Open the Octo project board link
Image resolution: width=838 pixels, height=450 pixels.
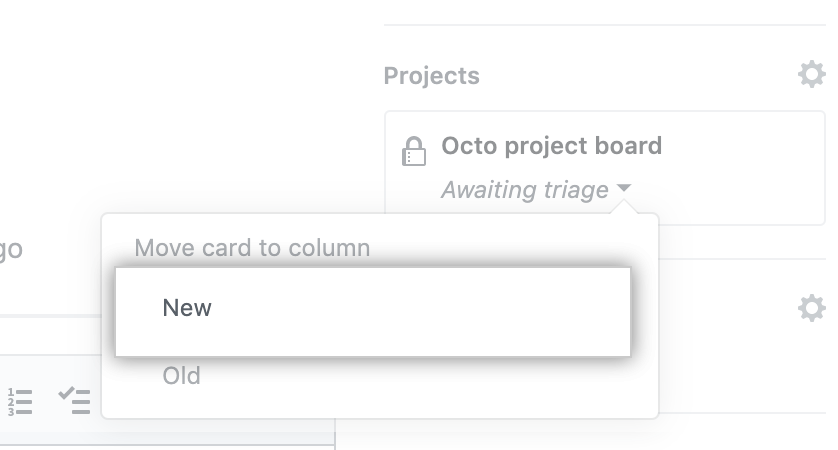pos(551,146)
